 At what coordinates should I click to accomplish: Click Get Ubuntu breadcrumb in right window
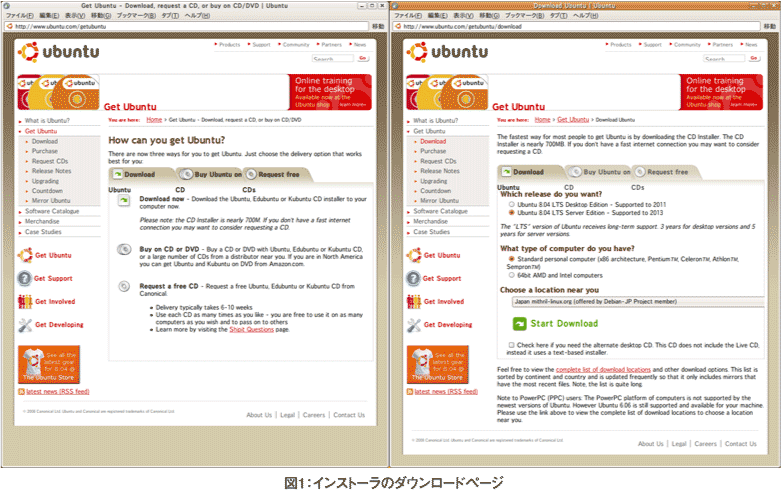pos(573,120)
